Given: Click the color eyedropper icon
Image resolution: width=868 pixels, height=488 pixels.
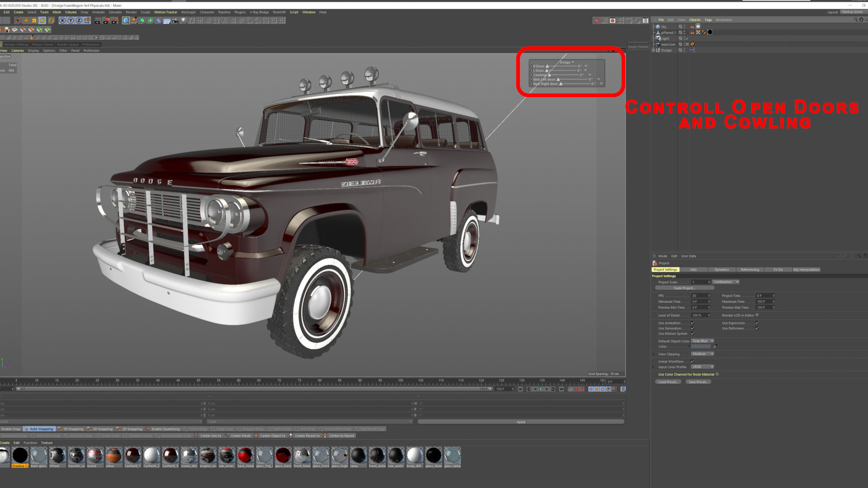Looking at the screenshot, I should (715, 347).
